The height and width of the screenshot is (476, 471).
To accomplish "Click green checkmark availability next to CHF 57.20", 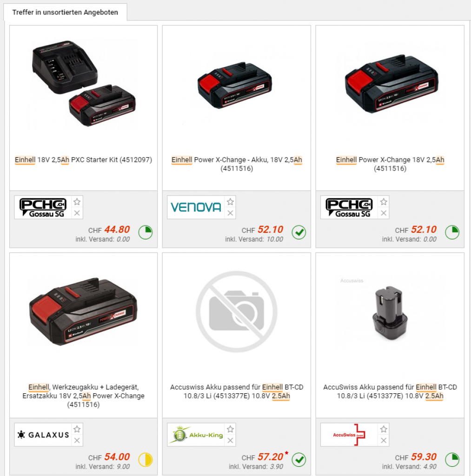I will (299, 460).
